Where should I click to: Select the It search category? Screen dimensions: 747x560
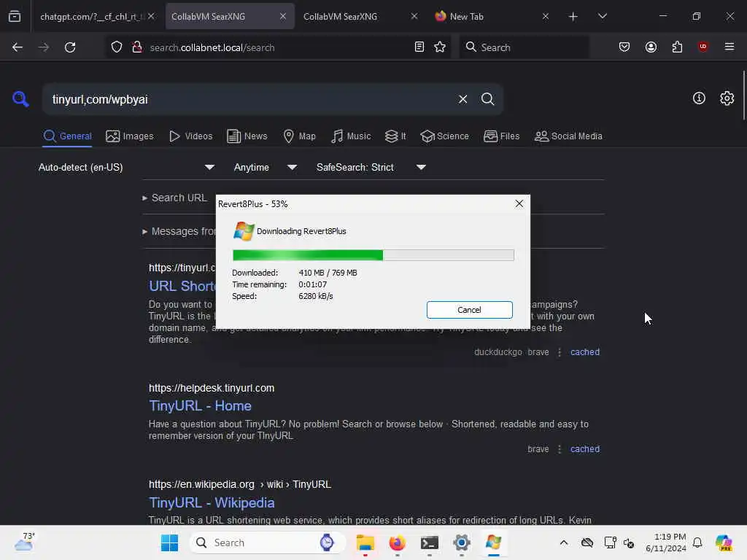click(x=395, y=136)
